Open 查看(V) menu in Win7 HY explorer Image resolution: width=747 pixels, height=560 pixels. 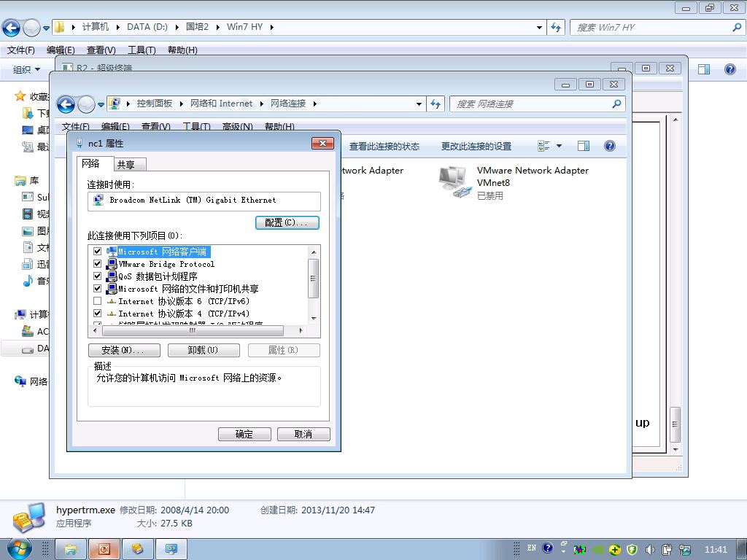coord(101,50)
